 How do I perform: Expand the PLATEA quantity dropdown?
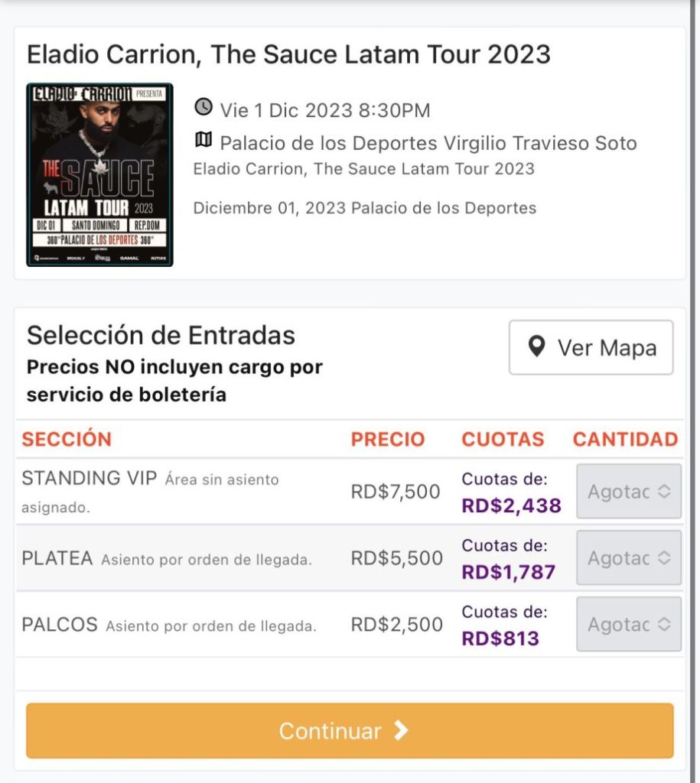click(629, 557)
